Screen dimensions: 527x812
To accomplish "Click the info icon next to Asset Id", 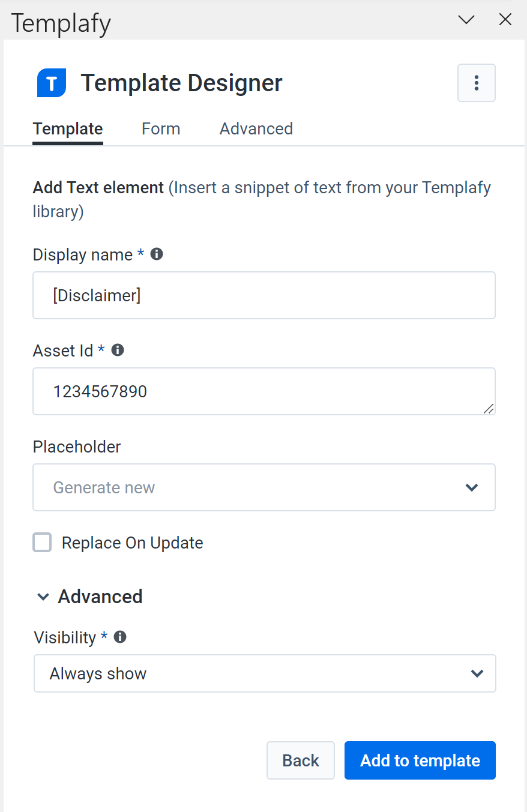I will pos(117,349).
